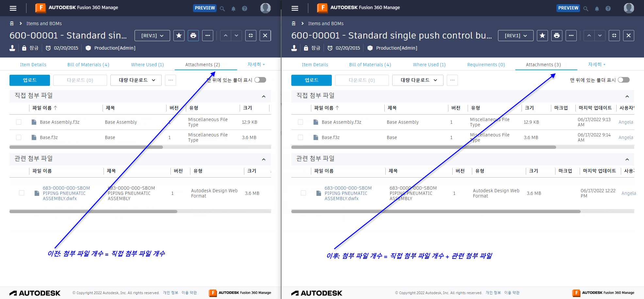The height and width of the screenshot is (299, 644).
Task: Click the print icon in the left pane
Action: (193, 36)
